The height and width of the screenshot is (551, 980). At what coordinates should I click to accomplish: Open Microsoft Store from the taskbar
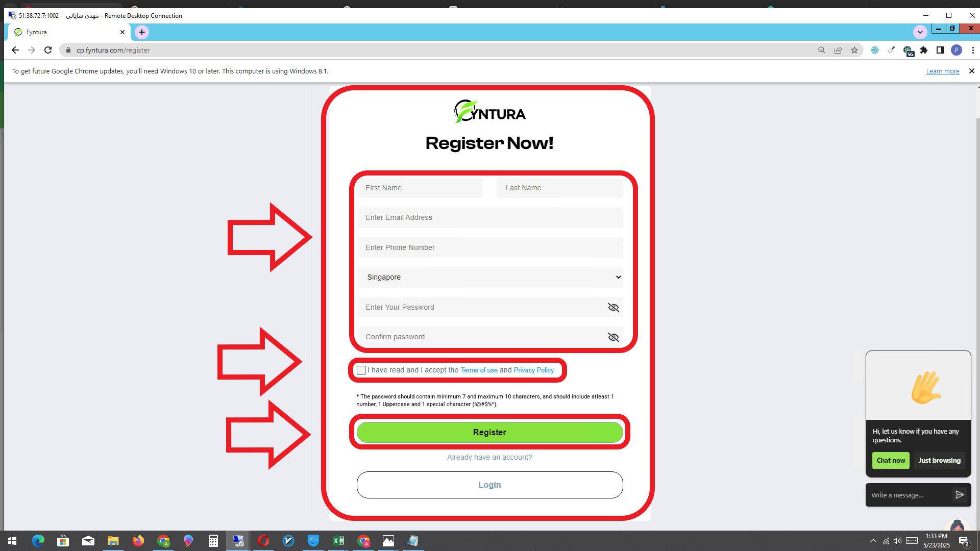click(63, 541)
